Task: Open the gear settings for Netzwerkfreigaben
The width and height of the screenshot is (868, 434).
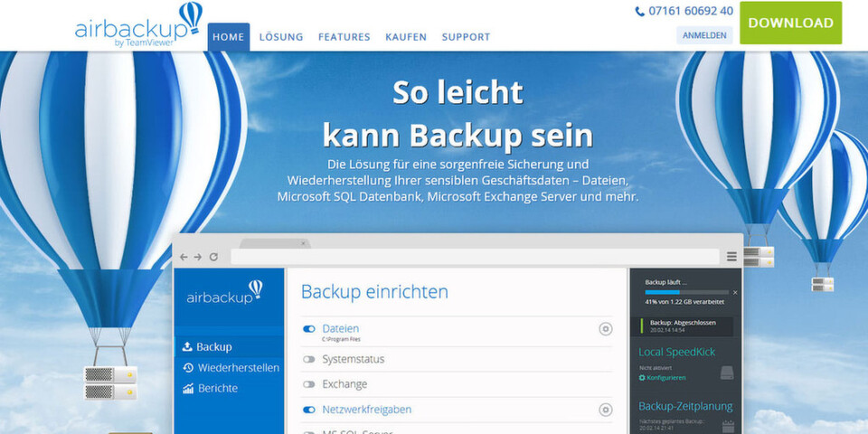Action: tap(606, 410)
